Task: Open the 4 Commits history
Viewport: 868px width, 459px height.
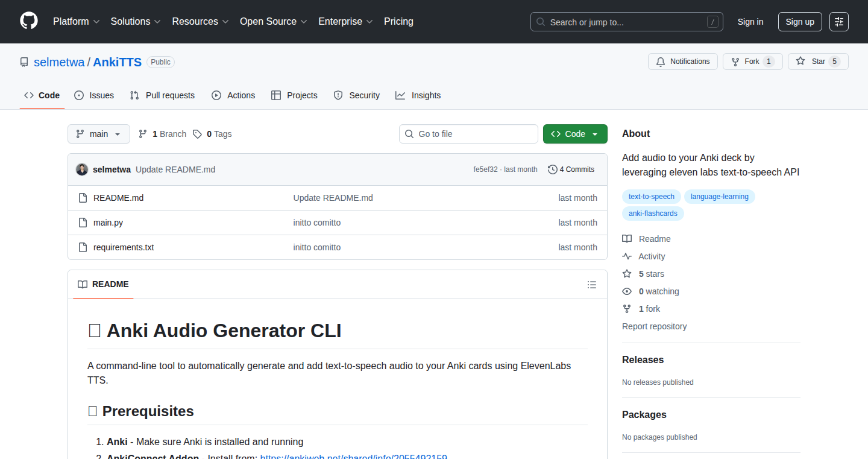Action: pos(571,169)
